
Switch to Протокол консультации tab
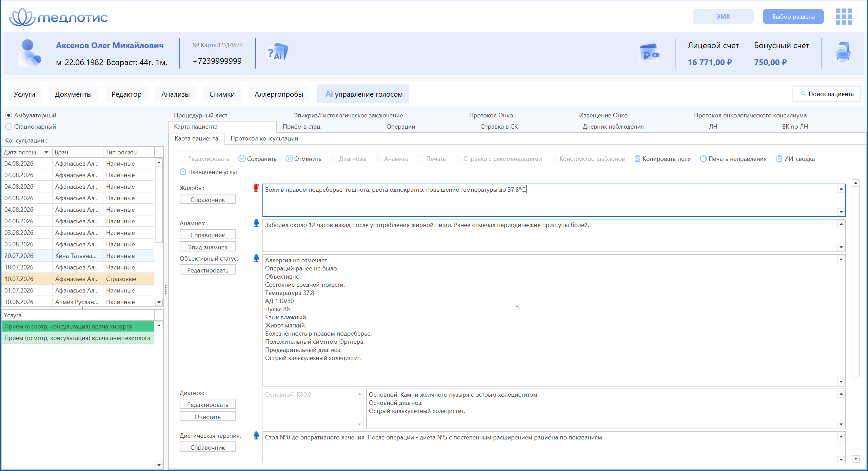tap(264, 138)
